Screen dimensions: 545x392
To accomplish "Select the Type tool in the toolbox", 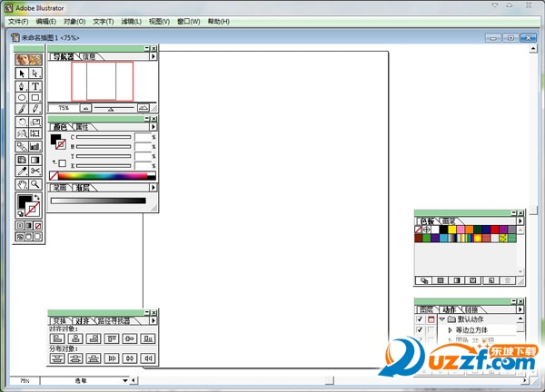I will (35, 86).
